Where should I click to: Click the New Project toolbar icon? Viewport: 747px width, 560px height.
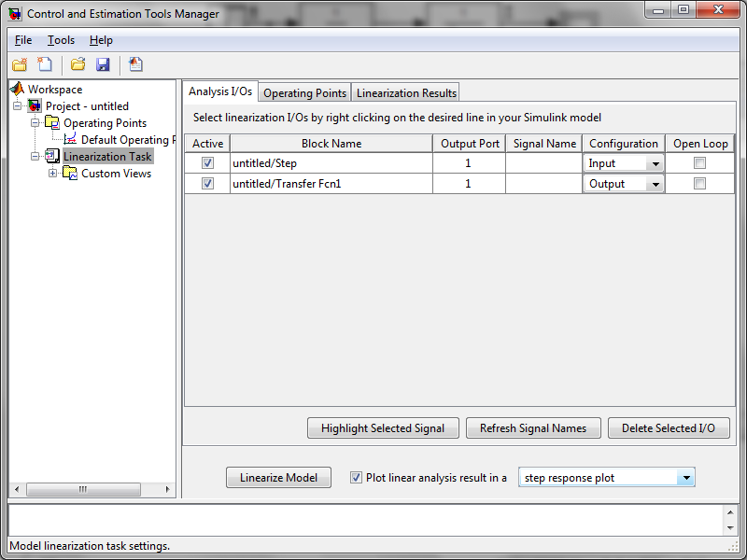point(20,64)
